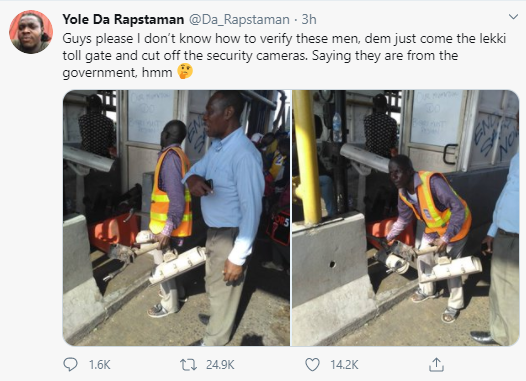View left photo of man in blue shirt
This screenshot has height=381, width=526.
click(x=176, y=218)
